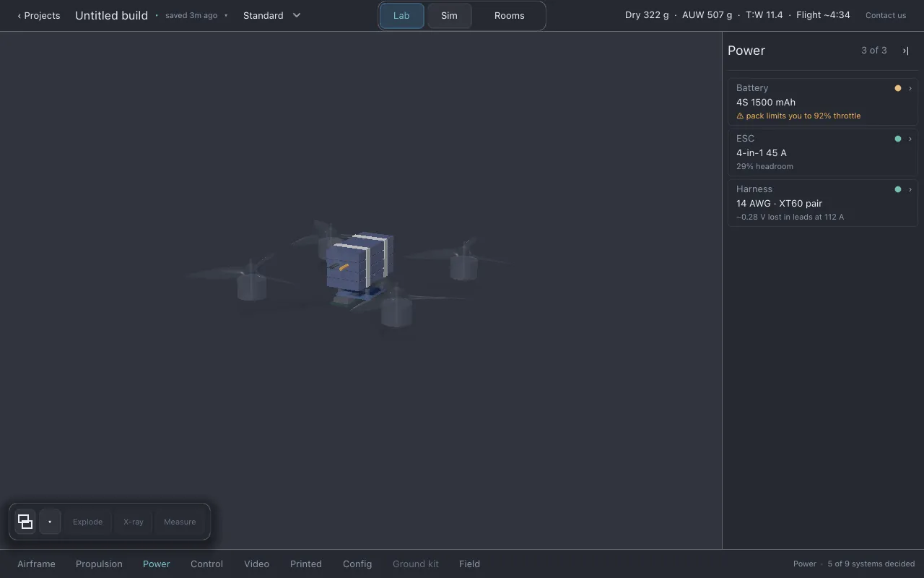Click the AUW 507 g stat
Image resolution: width=924 pixels, height=578 pixels.
click(x=707, y=15)
